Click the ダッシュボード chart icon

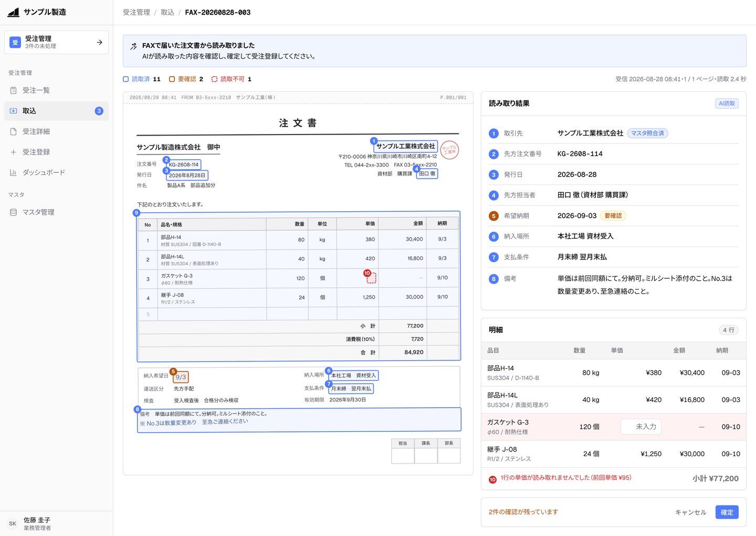coord(13,172)
